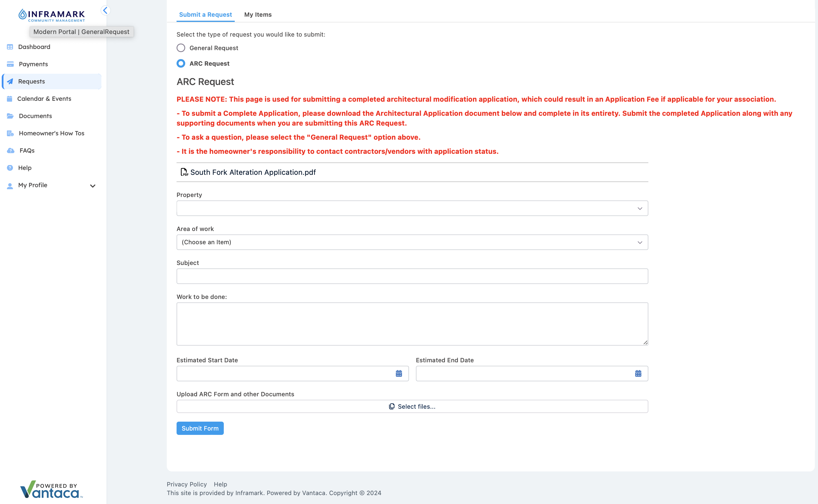Select the ARC Request radio option
The image size is (818, 504).
coord(181,64)
